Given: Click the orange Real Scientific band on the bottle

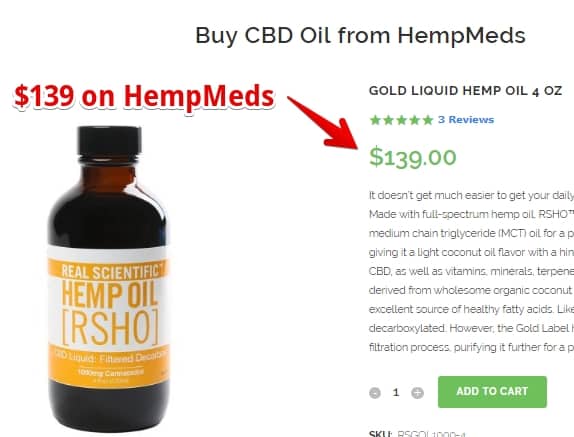Looking at the screenshot, I should pyautogui.click(x=109, y=269).
